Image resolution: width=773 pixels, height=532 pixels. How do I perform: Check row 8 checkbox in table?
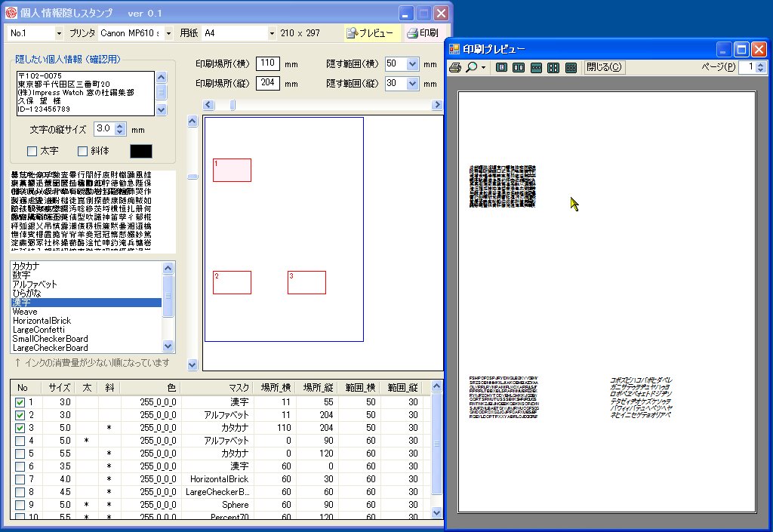click(20, 492)
